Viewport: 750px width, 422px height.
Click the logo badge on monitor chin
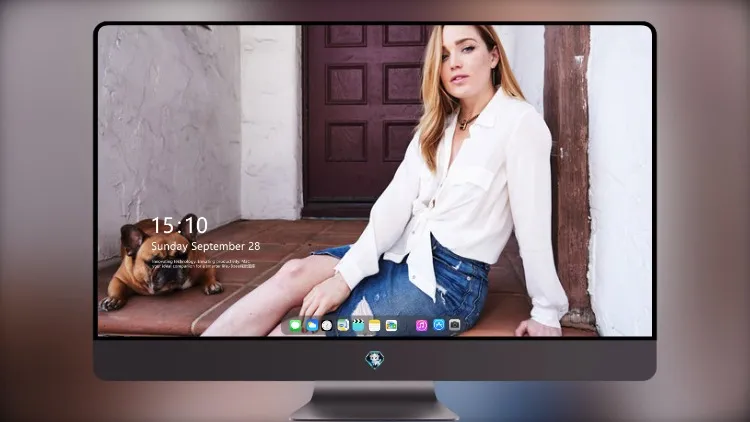tap(375, 360)
